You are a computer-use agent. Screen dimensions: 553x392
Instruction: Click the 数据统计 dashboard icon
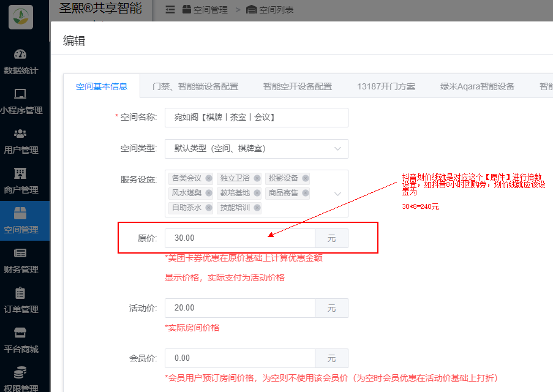coord(20,55)
